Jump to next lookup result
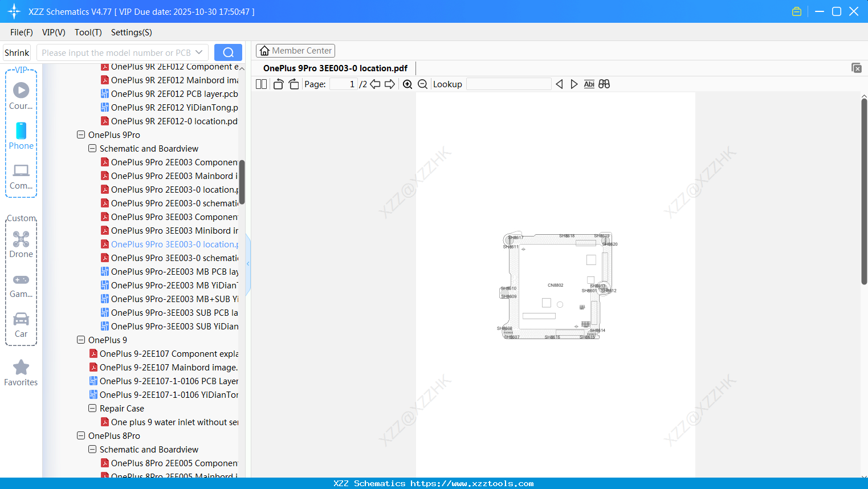868x489 pixels. coord(574,84)
